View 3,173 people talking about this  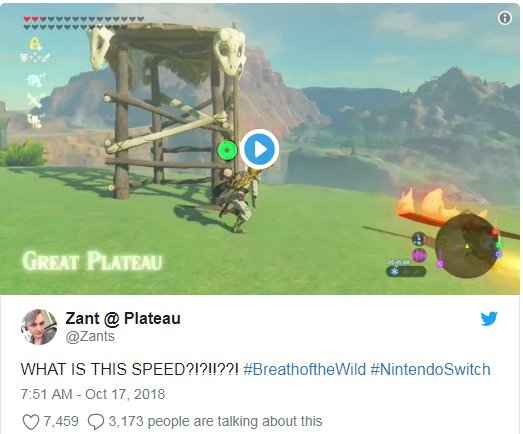[215, 421]
